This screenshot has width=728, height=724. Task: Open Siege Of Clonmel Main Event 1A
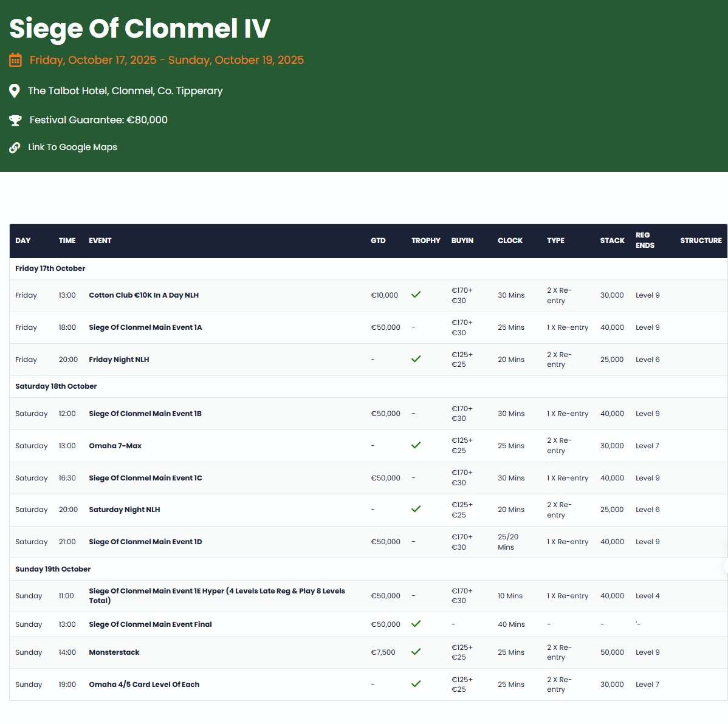(x=145, y=327)
